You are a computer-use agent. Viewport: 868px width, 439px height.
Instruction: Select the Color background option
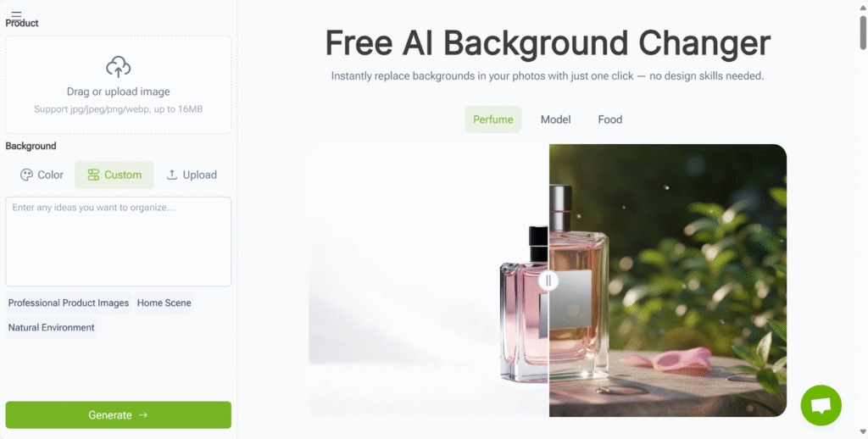point(42,175)
